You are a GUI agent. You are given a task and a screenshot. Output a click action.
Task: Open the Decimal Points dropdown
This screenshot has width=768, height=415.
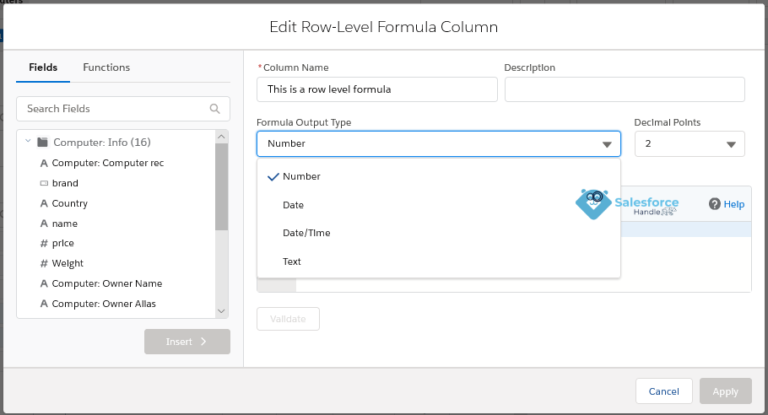click(x=690, y=144)
